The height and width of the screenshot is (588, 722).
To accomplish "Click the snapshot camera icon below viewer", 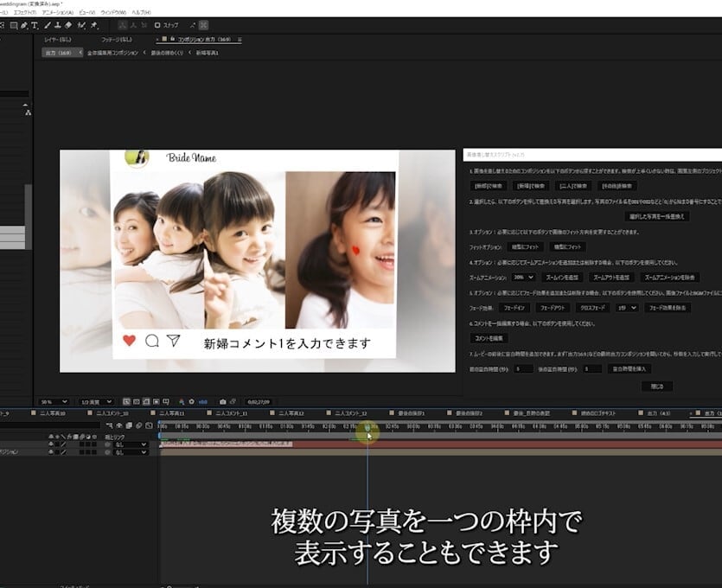I will (x=223, y=401).
